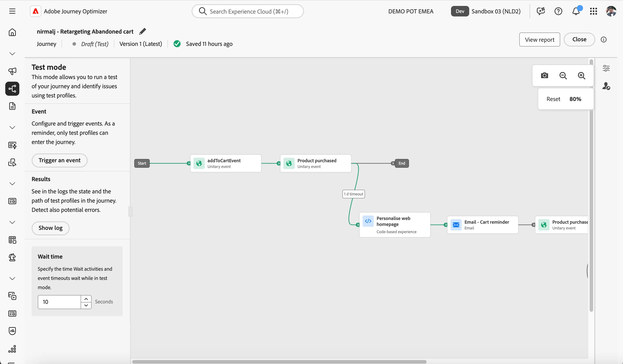This screenshot has height=364, width=623.
Task: Click the Show log button
Action: click(x=51, y=228)
